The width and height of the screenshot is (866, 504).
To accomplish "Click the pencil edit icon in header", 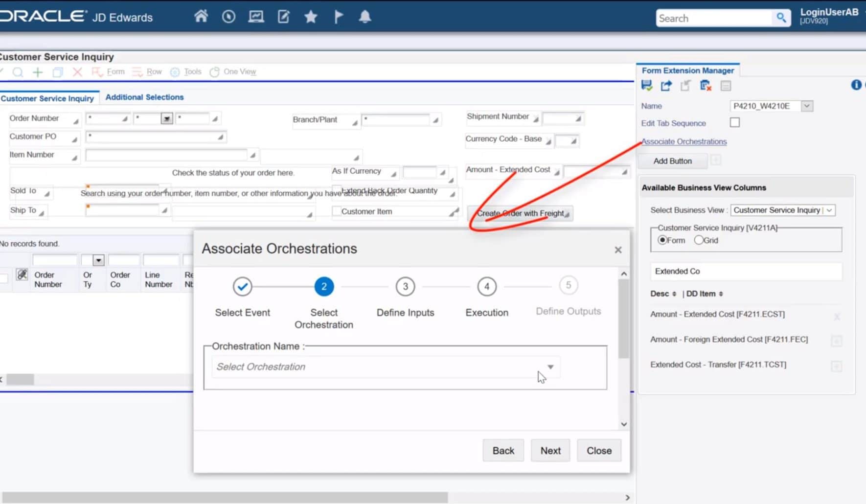I will (284, 17).
